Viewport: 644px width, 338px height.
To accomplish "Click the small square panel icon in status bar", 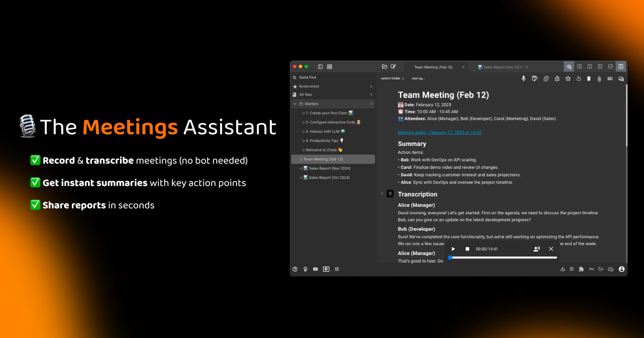I will 572,269.
